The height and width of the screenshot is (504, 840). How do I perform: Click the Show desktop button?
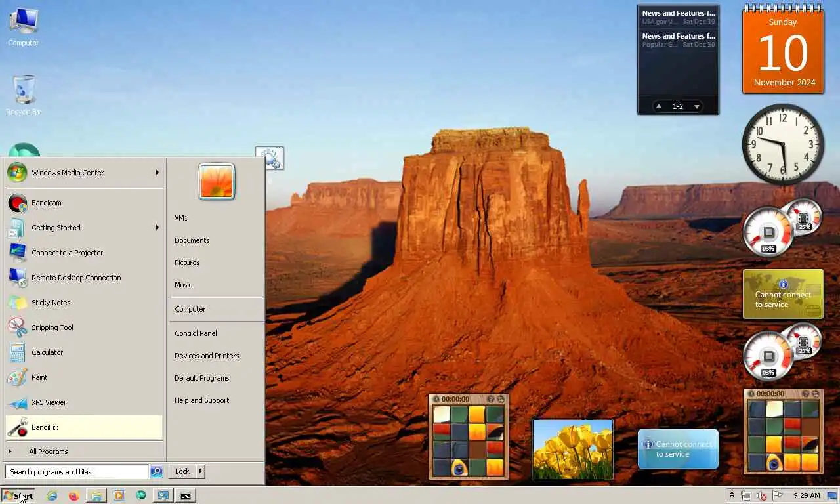[833, 495]
